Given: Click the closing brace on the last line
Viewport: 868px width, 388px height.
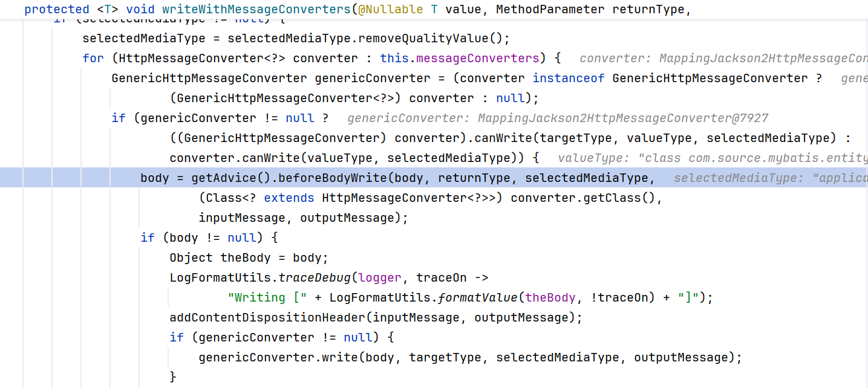Looking at the screenshot, I should click(x=173, y=377).
